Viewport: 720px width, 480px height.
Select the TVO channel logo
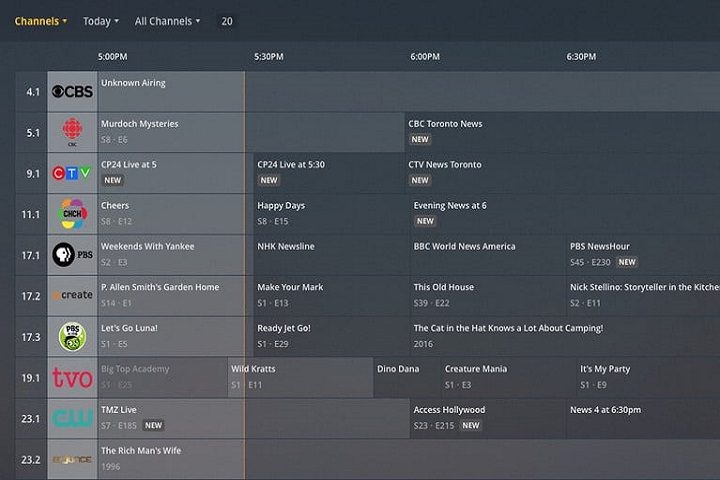[72, 378]
